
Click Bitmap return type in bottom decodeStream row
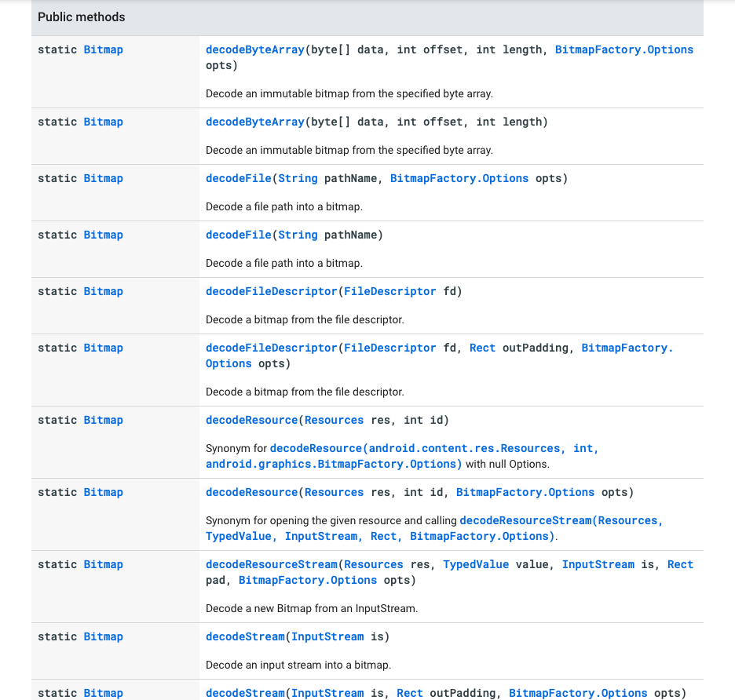point(103,694)
